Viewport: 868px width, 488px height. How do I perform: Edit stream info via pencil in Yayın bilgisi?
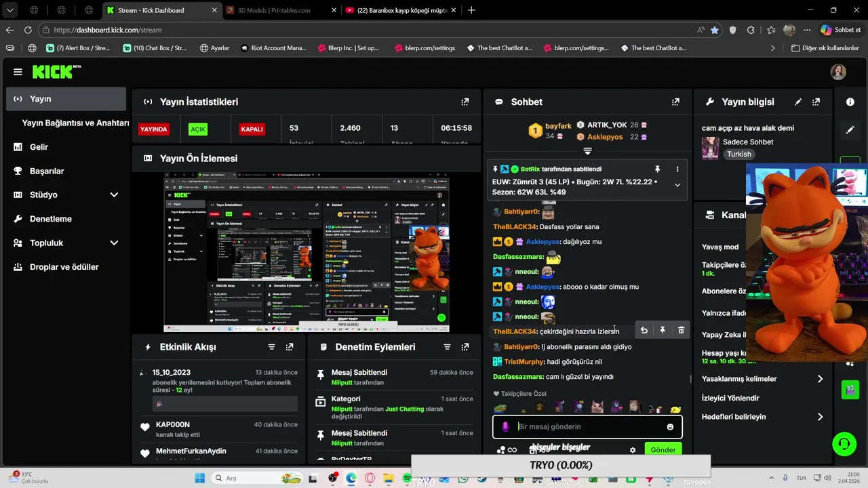798,102
